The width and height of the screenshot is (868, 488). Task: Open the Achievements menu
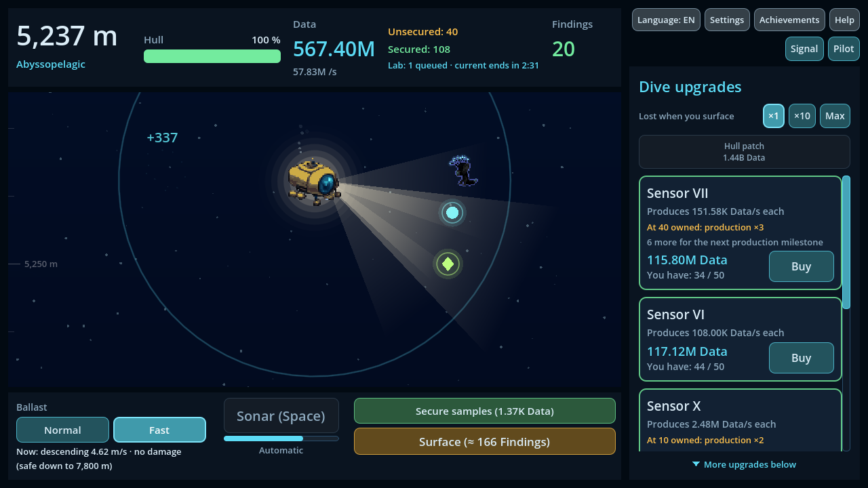[789, 20]
